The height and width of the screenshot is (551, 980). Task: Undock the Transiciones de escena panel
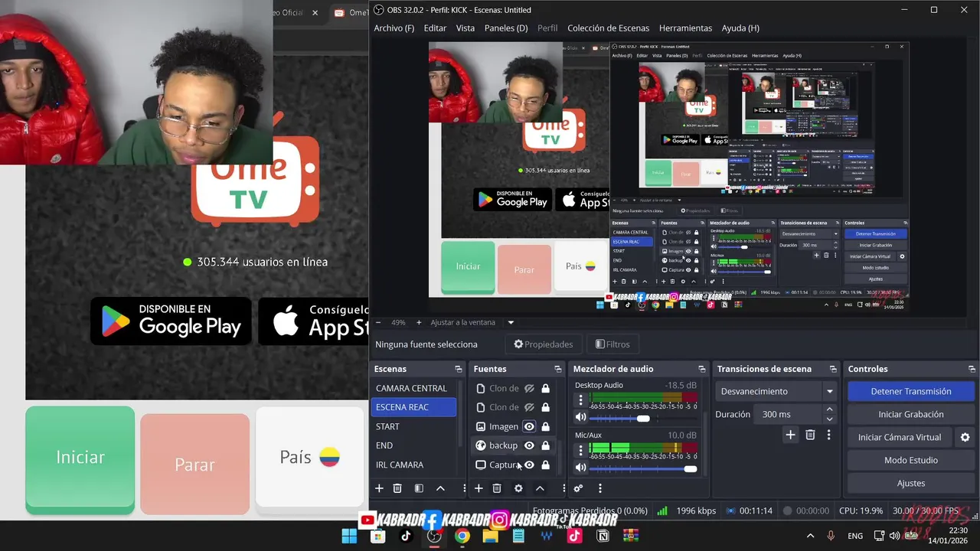click(832, 369)
